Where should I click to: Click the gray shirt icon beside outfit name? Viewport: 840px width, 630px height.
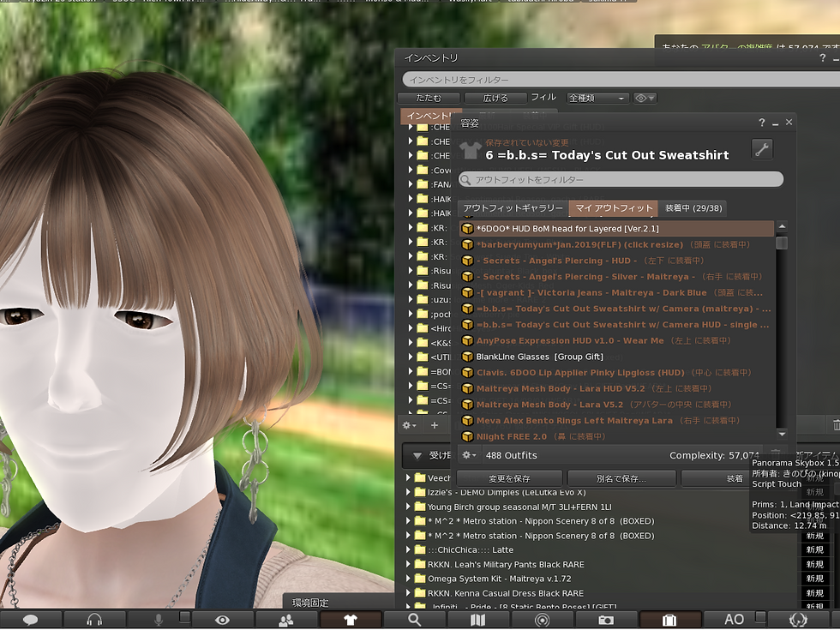(x=471, y=150)
